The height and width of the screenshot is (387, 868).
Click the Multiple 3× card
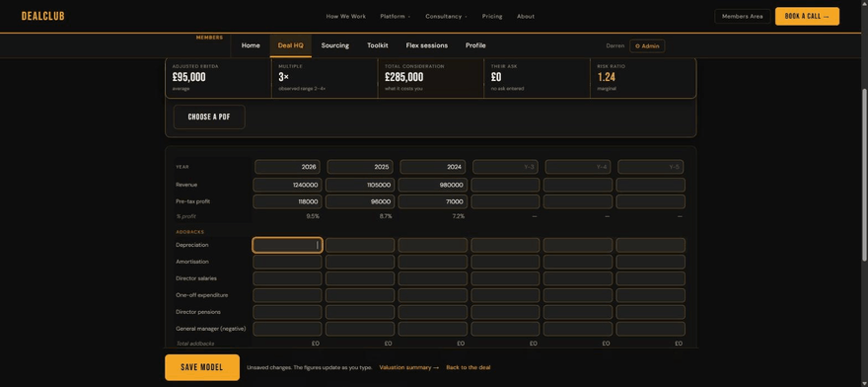[325, 78]
